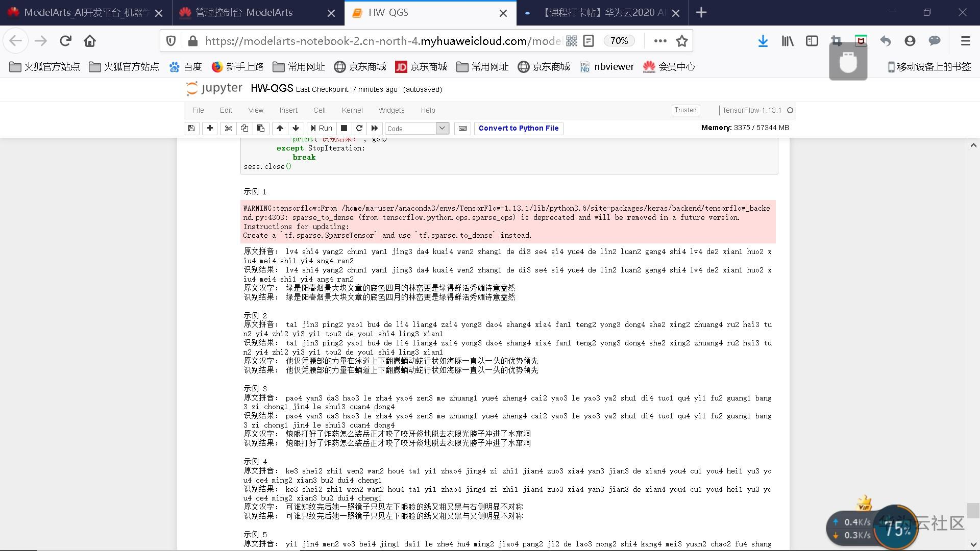The image size is (980, 551).
Task: Click the copy selected cells icon
Action: pyautogui.click(x=244, y=128)
